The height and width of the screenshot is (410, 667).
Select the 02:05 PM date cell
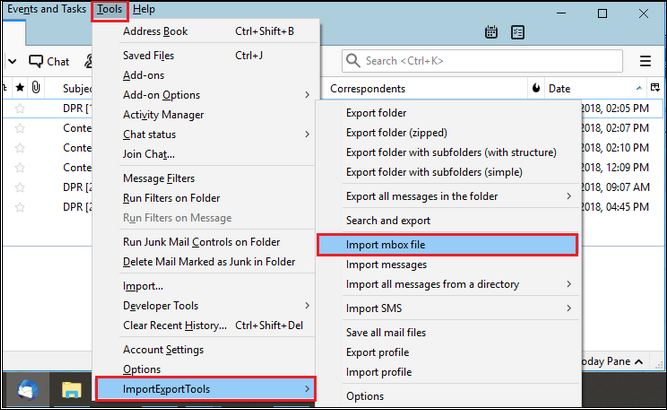[615, 108]
